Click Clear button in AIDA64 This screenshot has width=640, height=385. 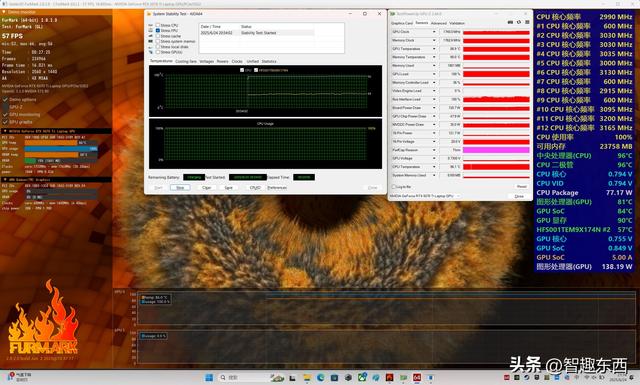[207, 188]
